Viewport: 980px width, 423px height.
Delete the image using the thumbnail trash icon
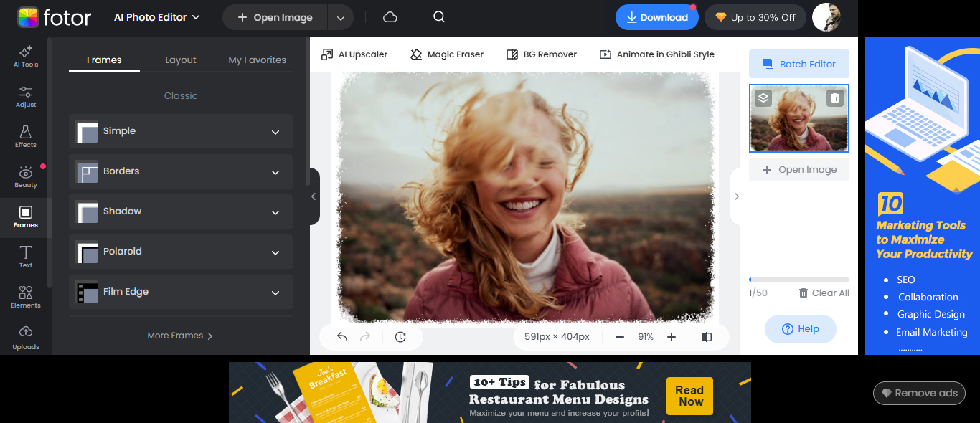[x=834, y=98]
